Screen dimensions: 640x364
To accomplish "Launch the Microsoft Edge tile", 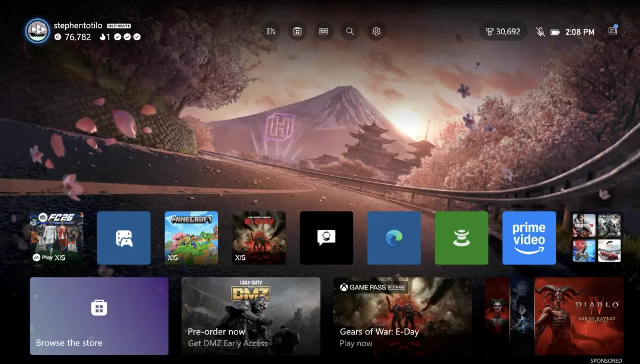I will tap(394, 238).
